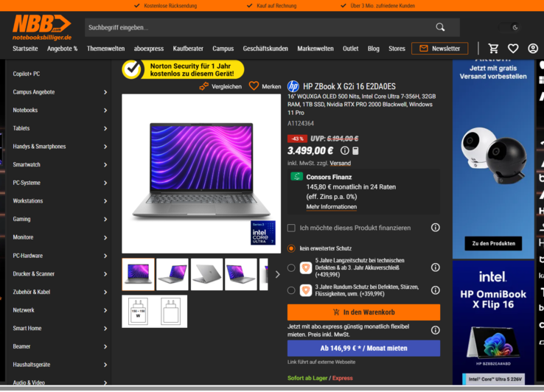Click the HP brand logo
544x392 pixels.
(293, 86)
